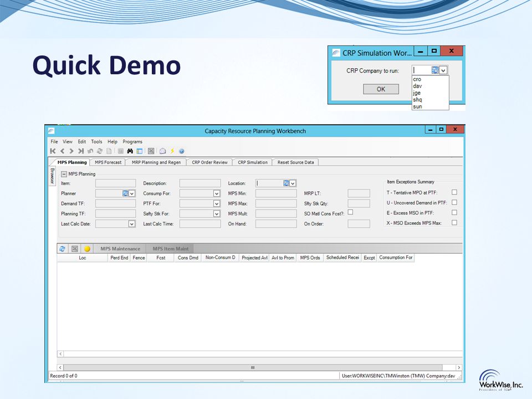Open the Safty Stk For dropdown
This screenshot has width=532, height=399.
pos(217,214)
